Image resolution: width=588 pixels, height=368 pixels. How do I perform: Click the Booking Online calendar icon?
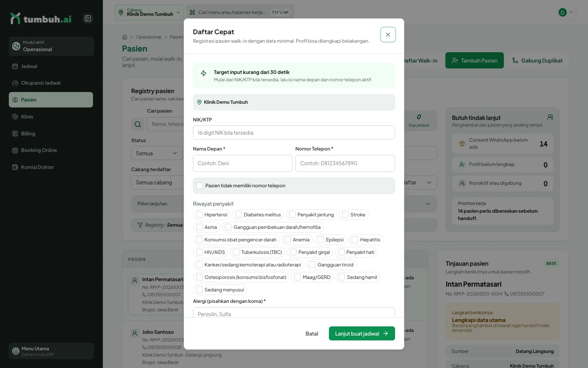pyautogui.click(x=15, y=150)
